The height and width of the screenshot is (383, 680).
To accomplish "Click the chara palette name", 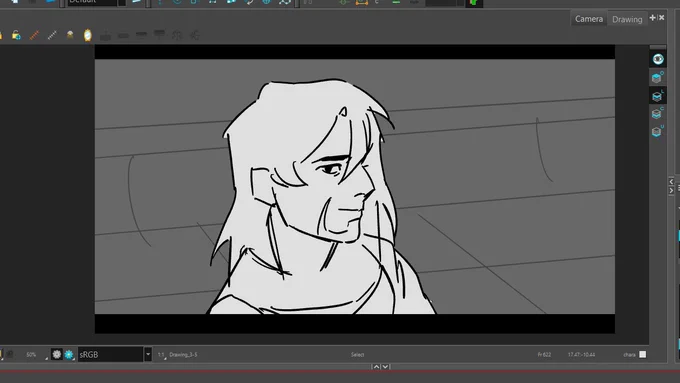I will 629,355.
